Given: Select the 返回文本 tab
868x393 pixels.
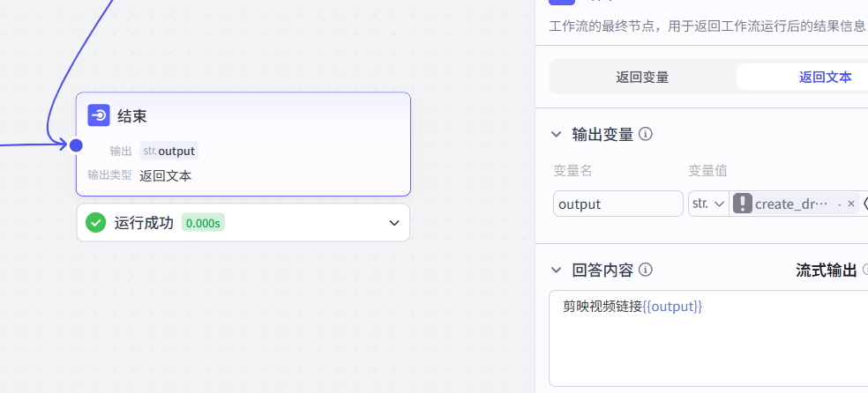Looking at the screenshot, I should [825, 77].
